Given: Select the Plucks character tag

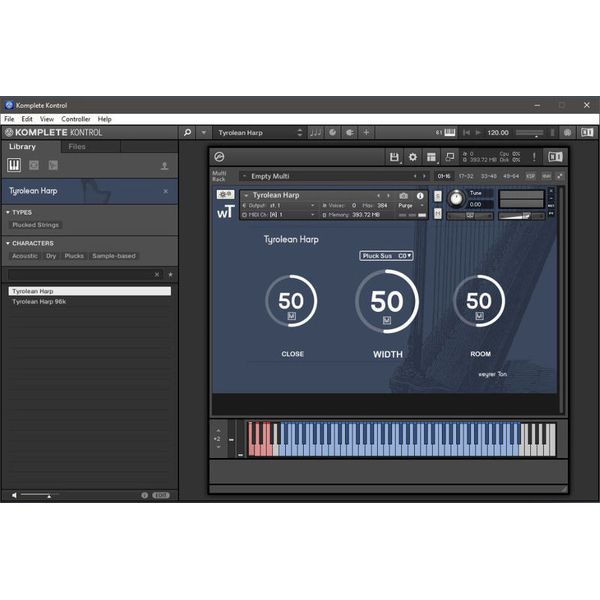Looking at the screenshot, I should (74, 256).
